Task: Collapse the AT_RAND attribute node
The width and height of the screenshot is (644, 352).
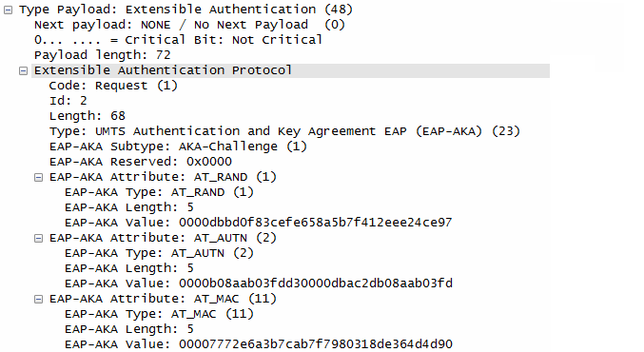Action: 38,178
